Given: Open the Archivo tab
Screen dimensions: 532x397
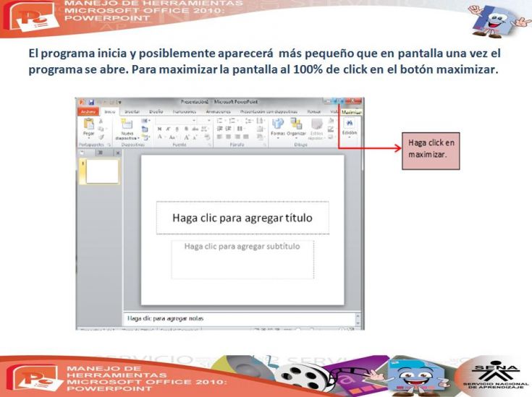Looking at the screenshot, I should pos(88,112).
